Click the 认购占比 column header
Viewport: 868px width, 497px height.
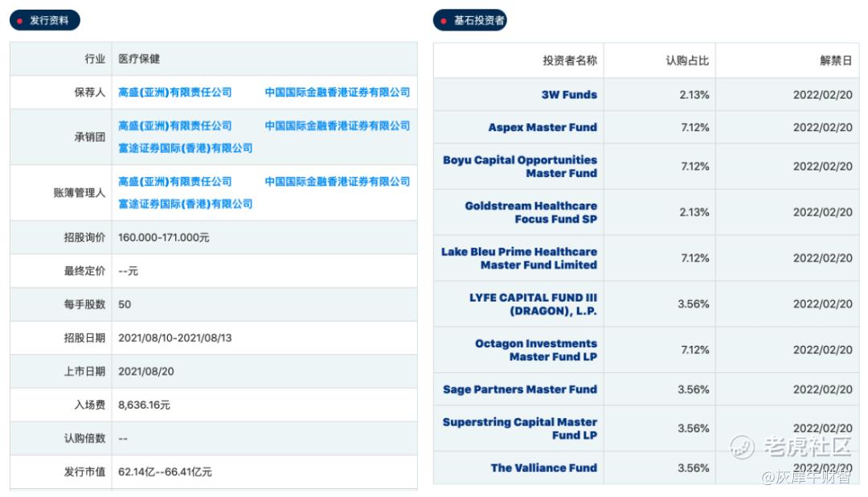click(687, 60)
